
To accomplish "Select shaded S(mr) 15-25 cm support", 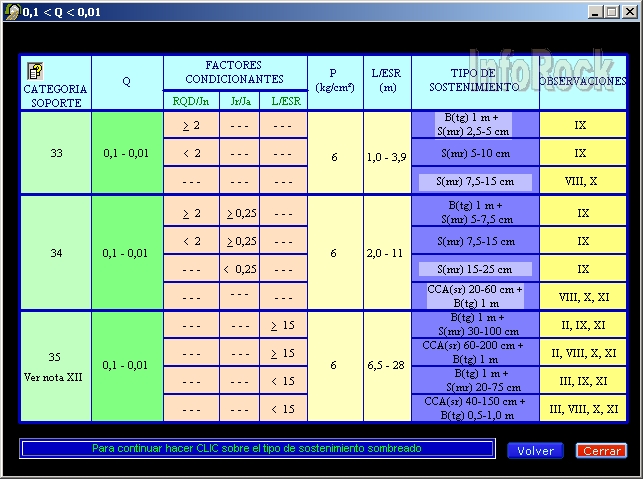I will point(475,269).
